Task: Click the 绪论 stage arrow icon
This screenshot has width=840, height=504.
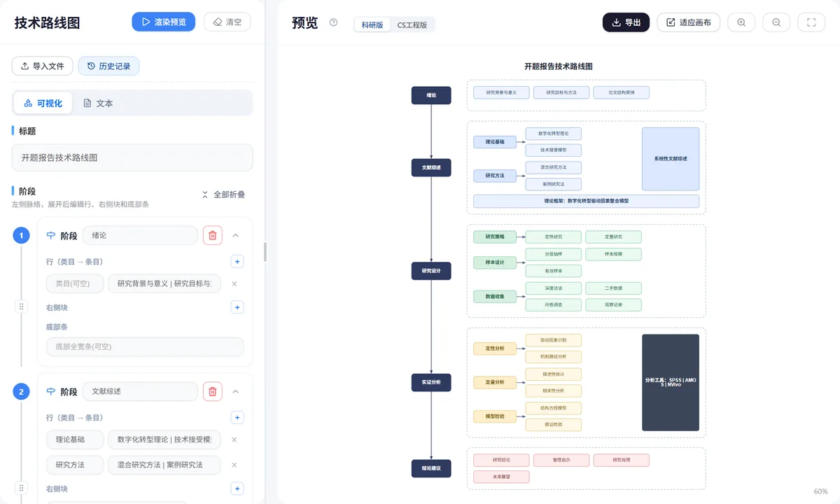Action: (50, 235)
